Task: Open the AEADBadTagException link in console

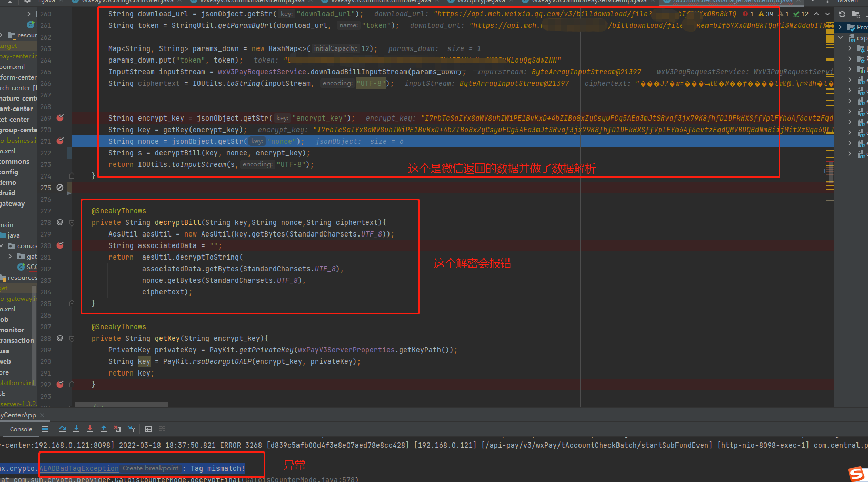Action: click(79, 468)
